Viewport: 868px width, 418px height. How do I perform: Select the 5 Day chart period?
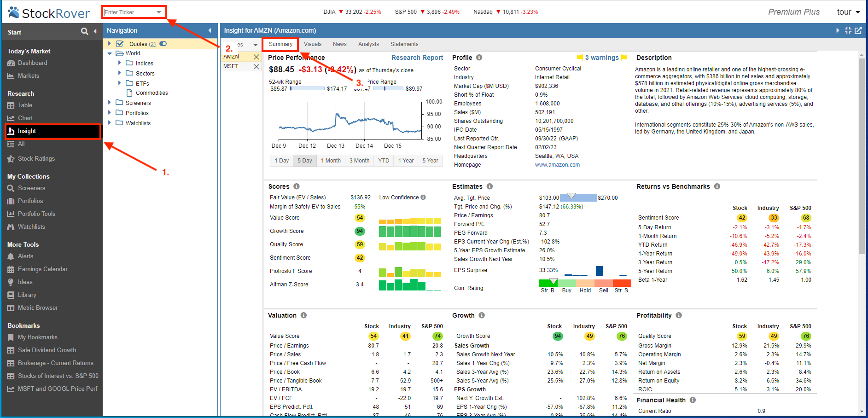tap(305, 161)
